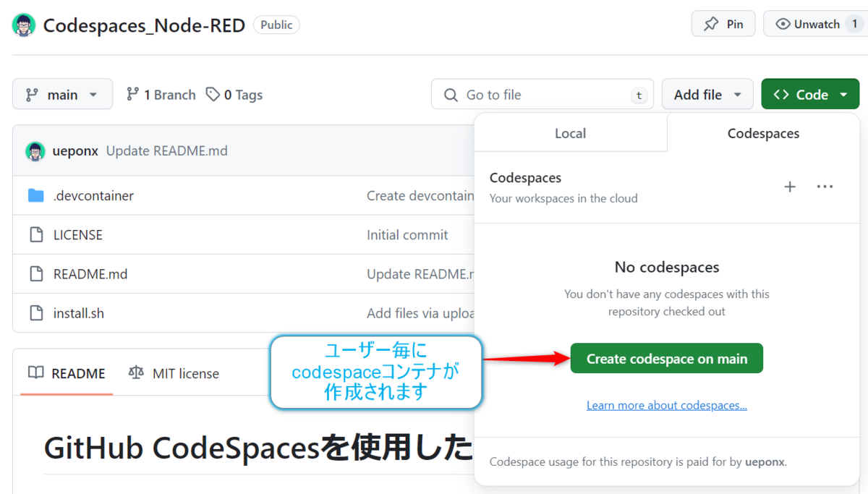Open the LICENSE file
The image size is (868, 494).
(78, 235)
